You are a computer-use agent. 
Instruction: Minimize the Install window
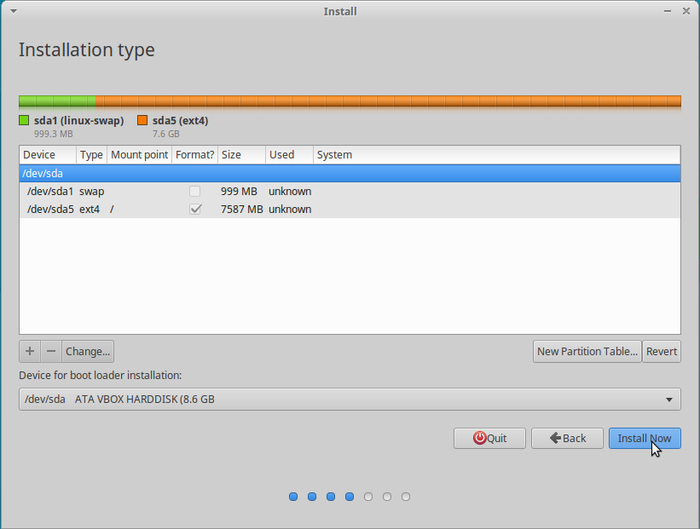(x=667, y=11)
